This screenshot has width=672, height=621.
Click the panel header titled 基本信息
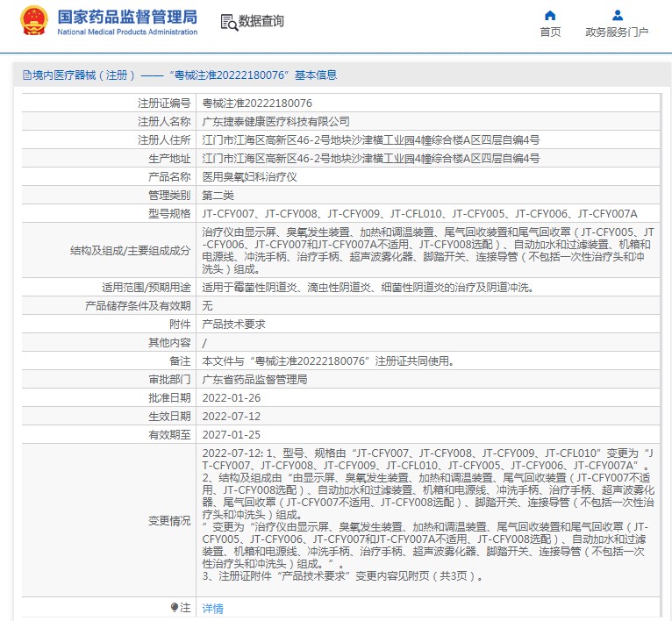pos(179,75)
